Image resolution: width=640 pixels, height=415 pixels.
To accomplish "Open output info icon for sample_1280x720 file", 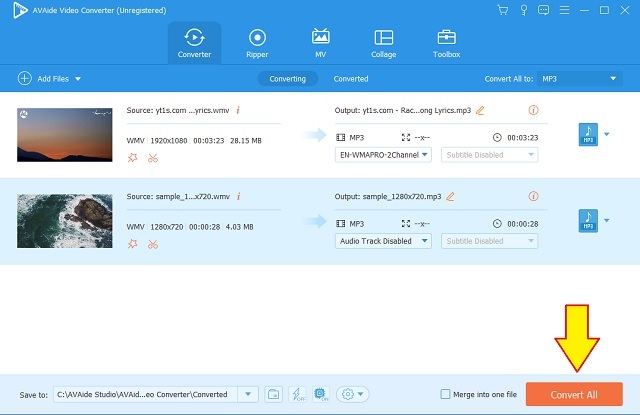I will pyautogui.click(x=533, y=196).
